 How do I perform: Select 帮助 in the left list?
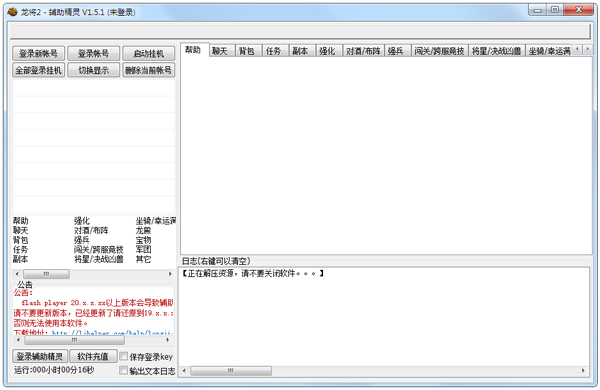[21, 221]
